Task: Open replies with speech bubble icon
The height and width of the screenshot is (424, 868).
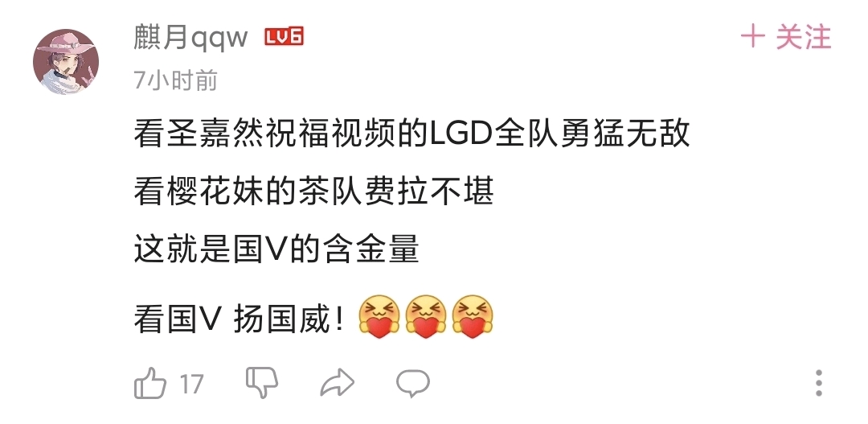Action: [x=413, y=383]
